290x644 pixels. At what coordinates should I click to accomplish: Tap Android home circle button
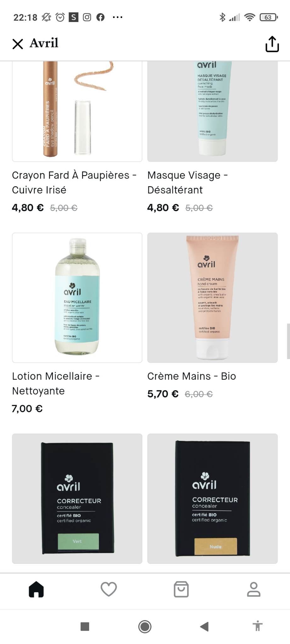[145, 626]
